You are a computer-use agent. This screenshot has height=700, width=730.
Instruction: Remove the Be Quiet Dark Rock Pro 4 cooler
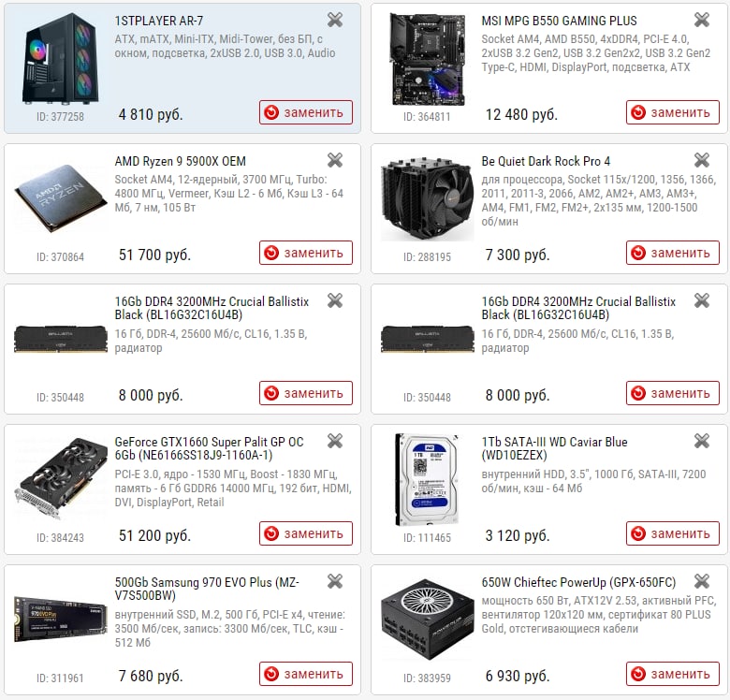point(702,160)
